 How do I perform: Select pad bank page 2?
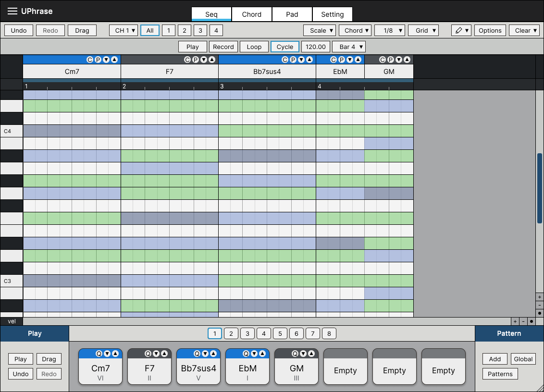click(231, 334)
